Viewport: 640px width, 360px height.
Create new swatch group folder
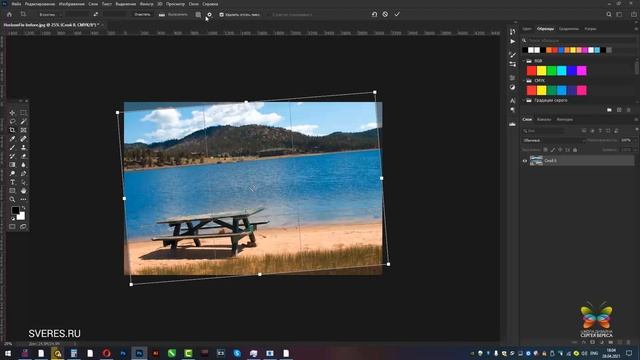pyautogui.click(x=609, y=110)
